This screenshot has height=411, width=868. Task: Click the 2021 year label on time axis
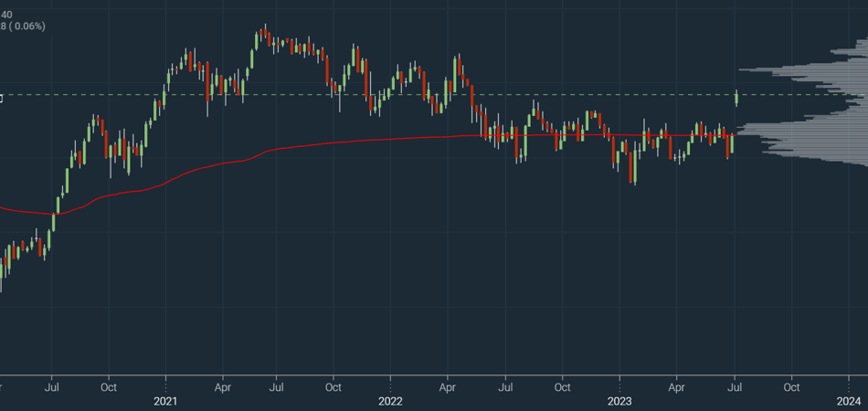pyautogui.click(x=165, y=400)
